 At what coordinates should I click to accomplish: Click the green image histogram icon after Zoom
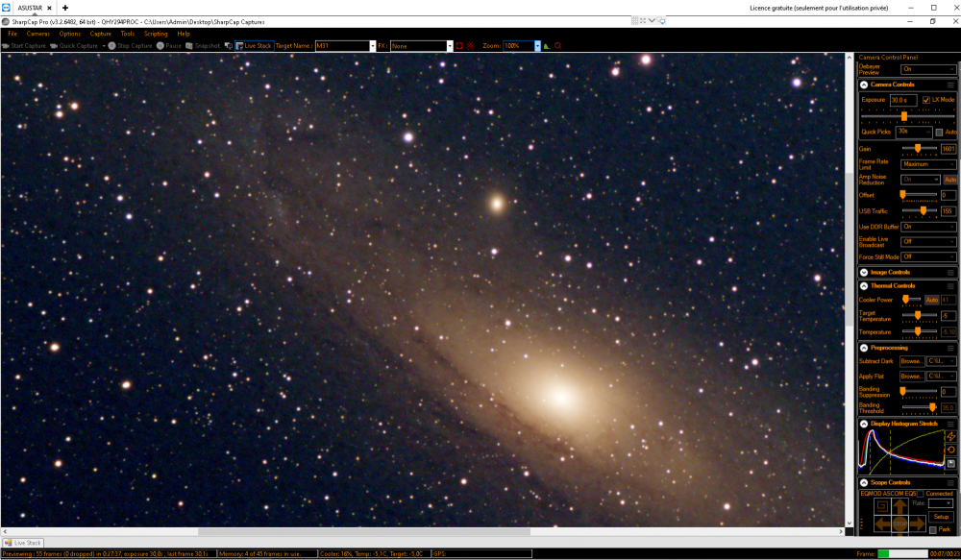547,46
